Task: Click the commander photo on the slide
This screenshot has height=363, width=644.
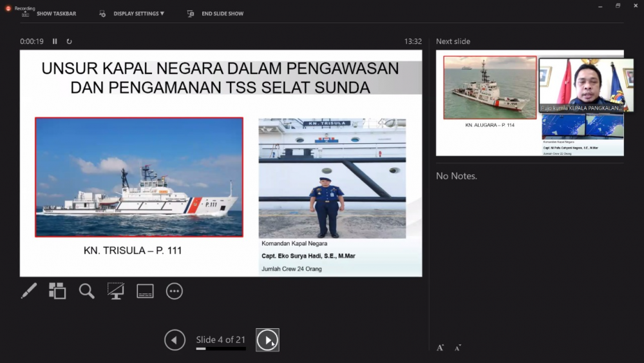Action: pos(332,179)
